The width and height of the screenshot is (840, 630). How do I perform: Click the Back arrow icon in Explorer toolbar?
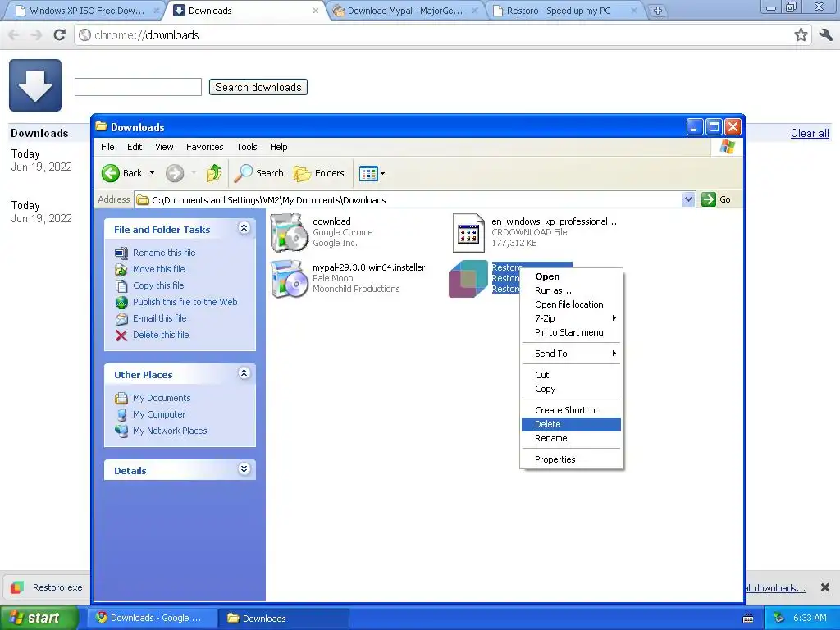coord(111,173)
